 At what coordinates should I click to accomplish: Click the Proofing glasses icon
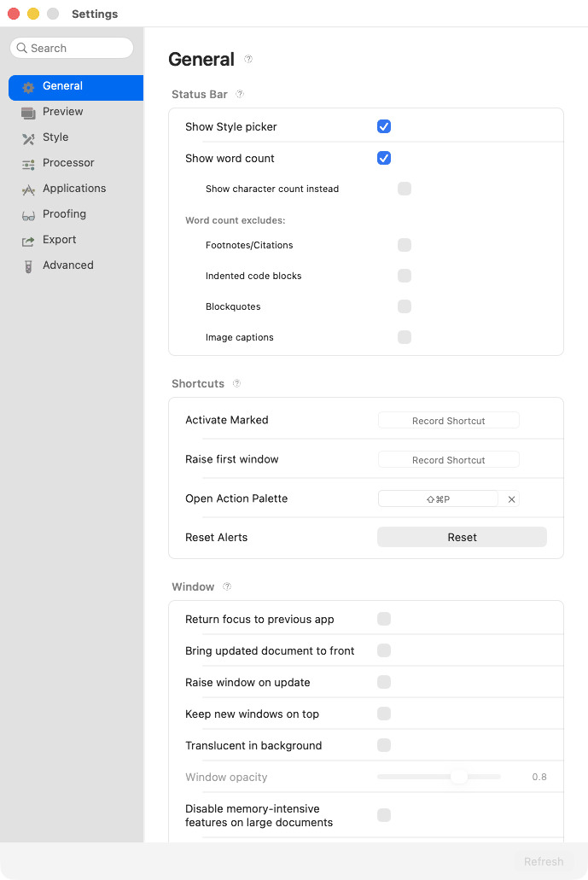[28, 215]
